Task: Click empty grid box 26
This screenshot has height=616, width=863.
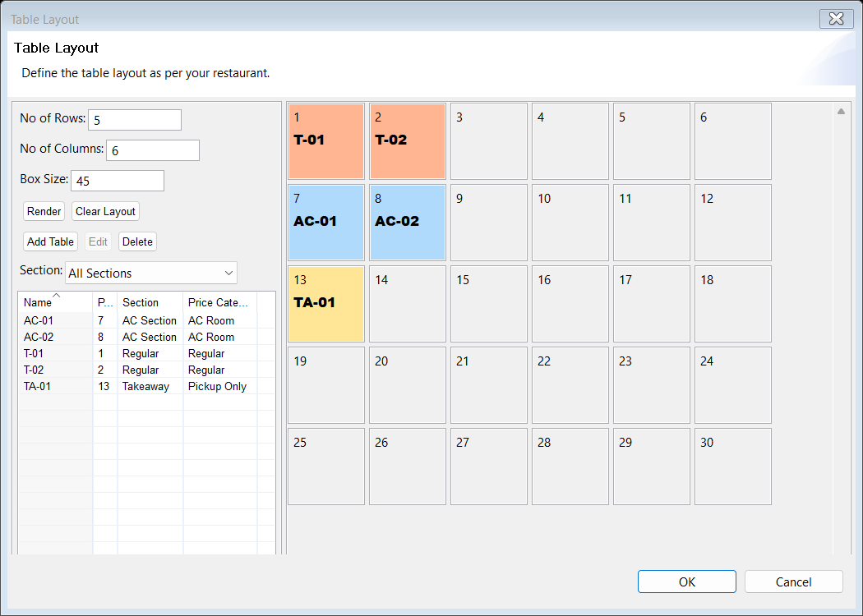Action: (x=408, y=467)
